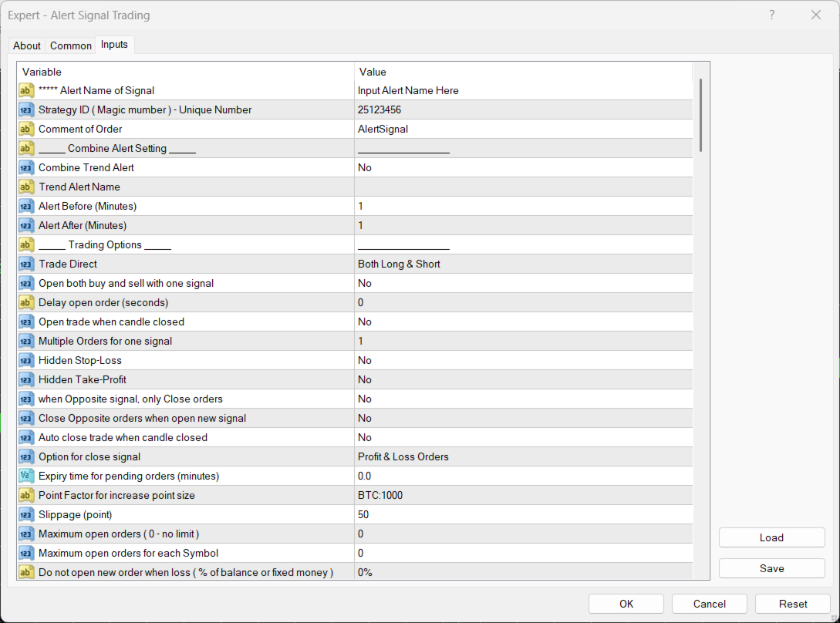Click the icon beside Option for close signal
Screen dimensions: 840x623
(x=25, y=457)
